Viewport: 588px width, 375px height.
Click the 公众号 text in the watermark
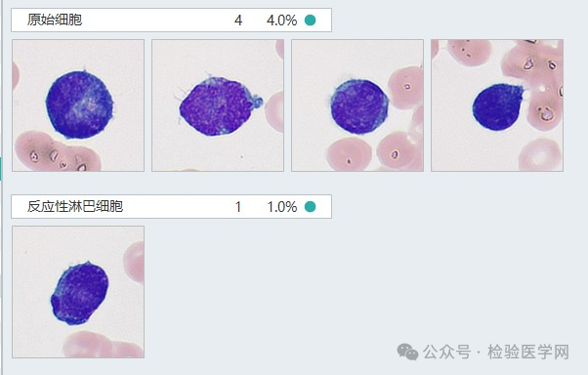[446, 353]
